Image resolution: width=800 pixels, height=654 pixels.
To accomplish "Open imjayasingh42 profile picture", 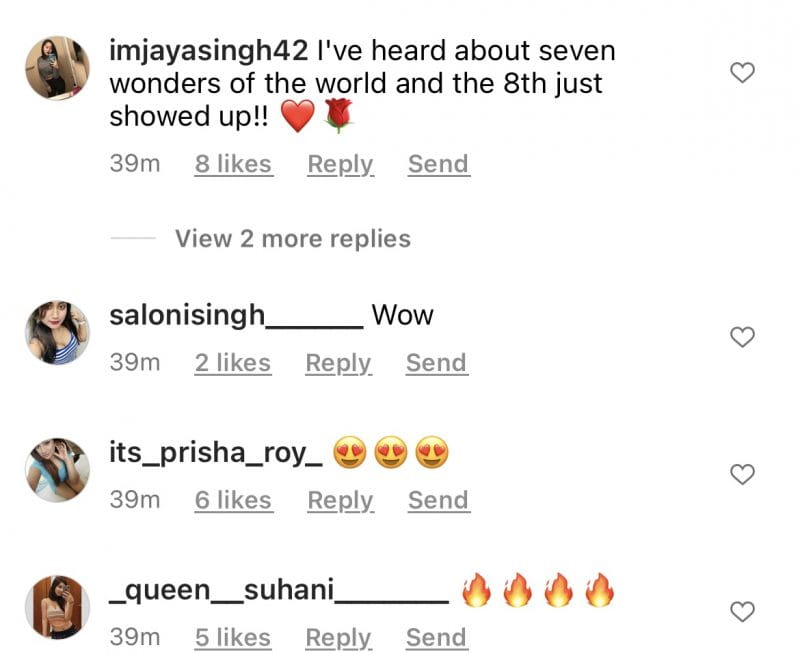I will click(57, 68).
